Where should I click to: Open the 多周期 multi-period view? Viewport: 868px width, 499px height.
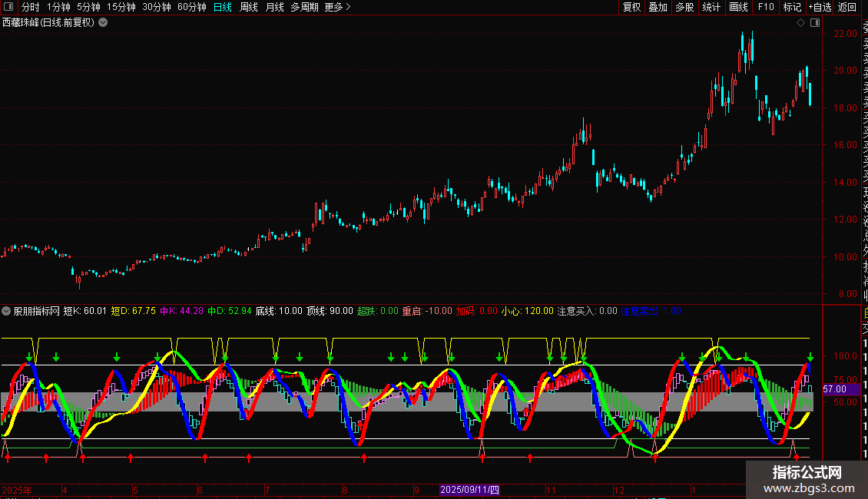click(x=304, y=7)
